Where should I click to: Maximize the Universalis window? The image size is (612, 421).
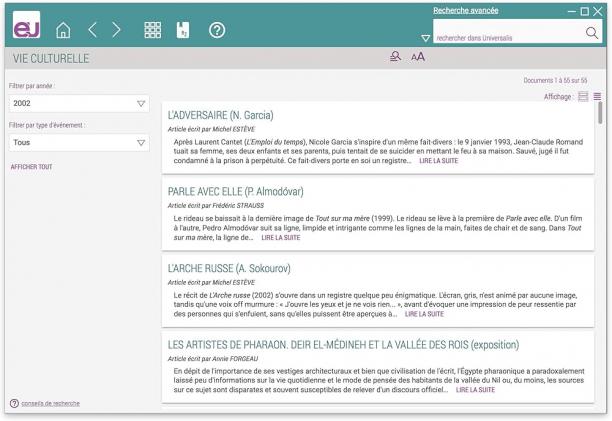584,11
